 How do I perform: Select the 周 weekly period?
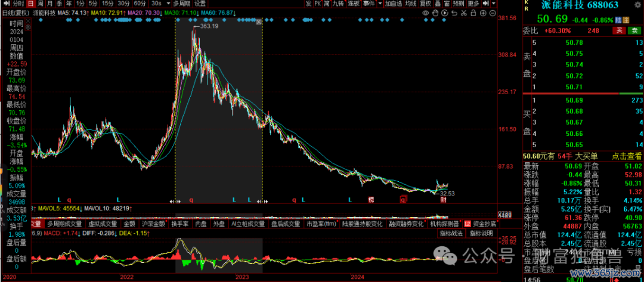(41, 4)
